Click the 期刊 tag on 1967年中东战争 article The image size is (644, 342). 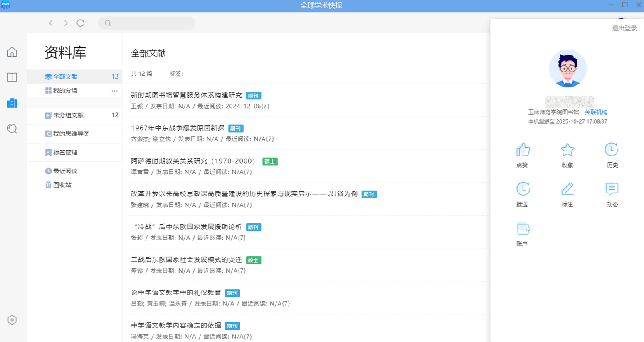click(236, 129)
